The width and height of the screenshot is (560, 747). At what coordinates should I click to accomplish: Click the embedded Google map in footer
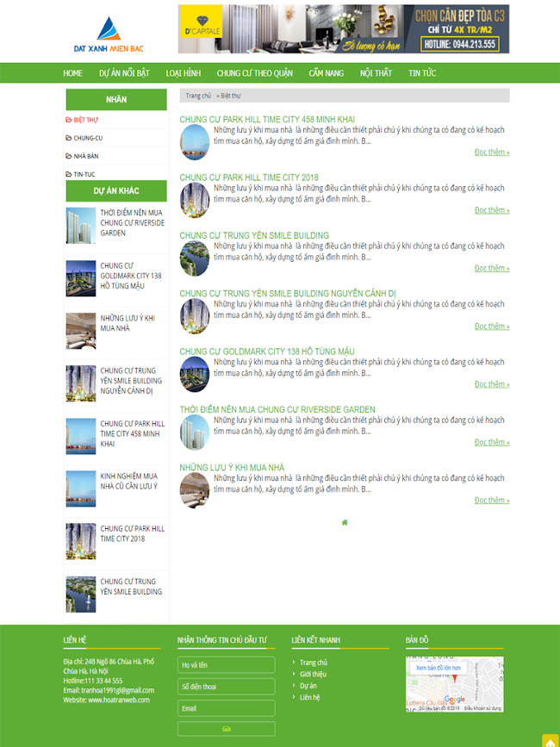tap(454, 685)
